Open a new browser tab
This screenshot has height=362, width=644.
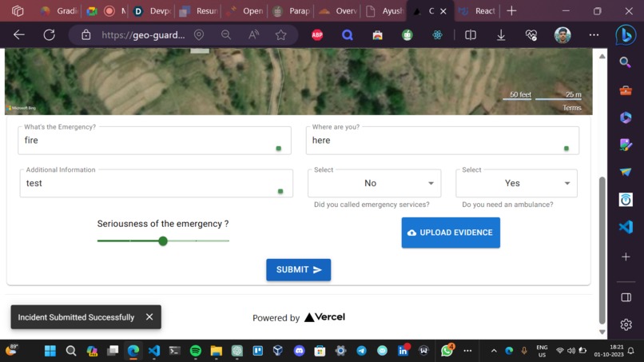511,11
